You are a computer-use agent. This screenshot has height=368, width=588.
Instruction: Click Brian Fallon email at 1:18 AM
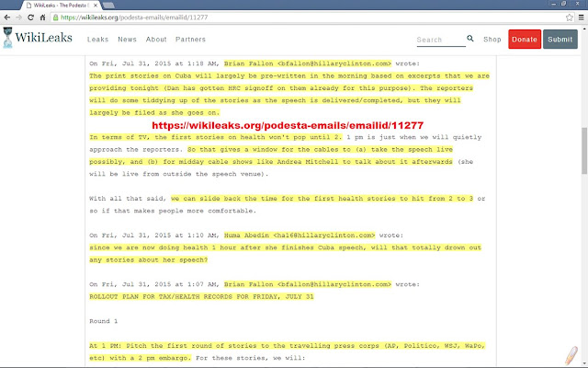(x=308, y=63)
